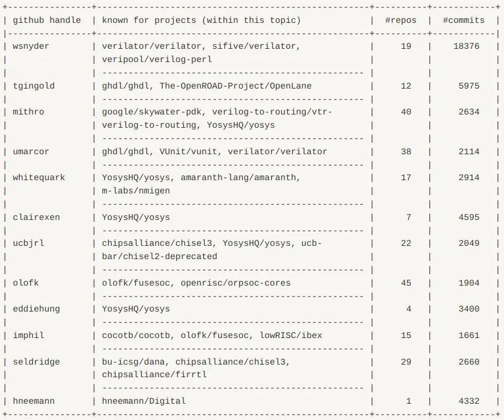Click the clairexen handle
Screen dimensions: 504x420
click(x=36, y=218)
